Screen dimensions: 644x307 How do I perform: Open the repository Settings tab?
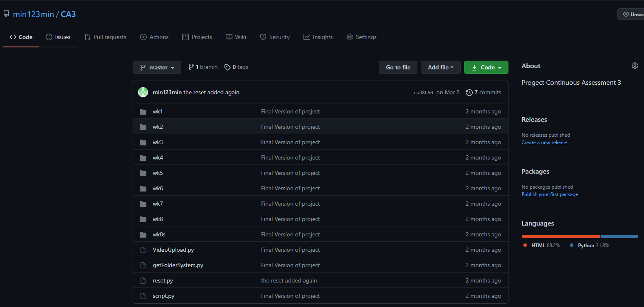[361, 37]
